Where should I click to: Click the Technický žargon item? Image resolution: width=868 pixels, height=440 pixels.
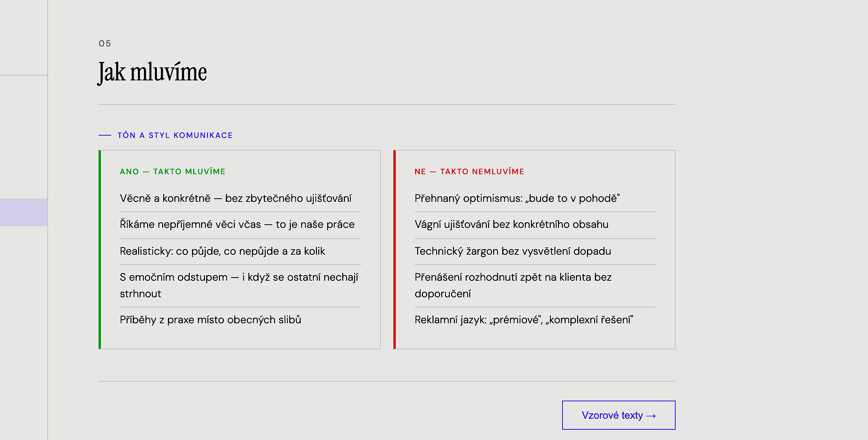[x=513, y=251]
